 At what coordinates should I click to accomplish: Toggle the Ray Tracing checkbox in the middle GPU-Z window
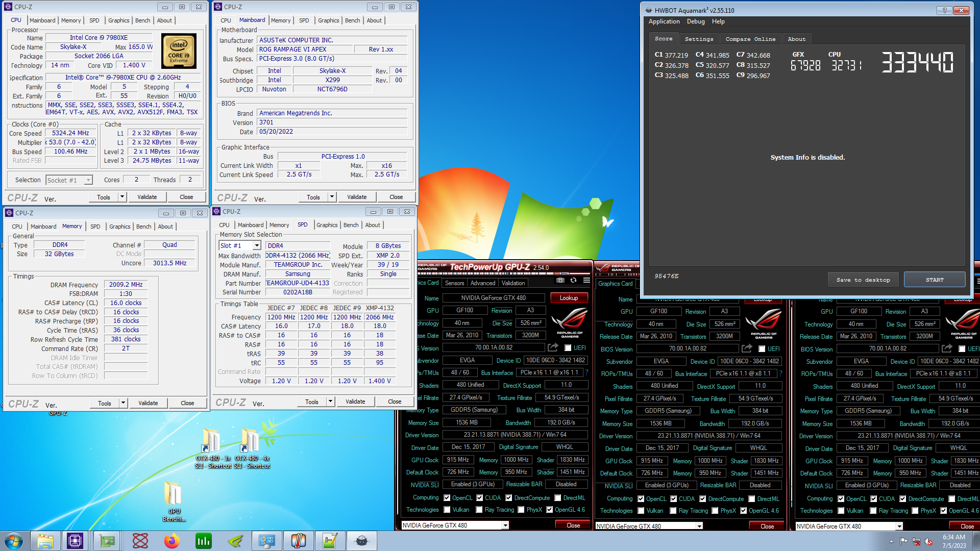tap(673, 511)
